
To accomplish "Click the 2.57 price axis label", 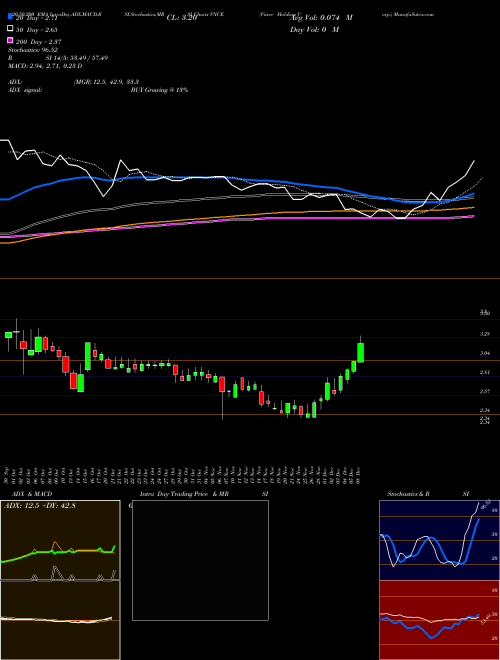I will click(485, 391).
